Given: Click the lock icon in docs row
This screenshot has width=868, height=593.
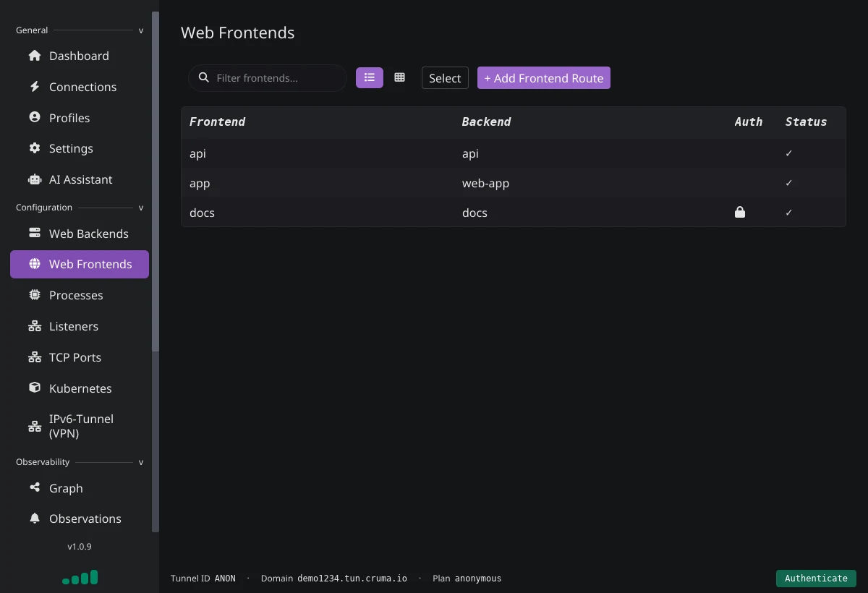Looking at the screenshot, I should 739,212.
